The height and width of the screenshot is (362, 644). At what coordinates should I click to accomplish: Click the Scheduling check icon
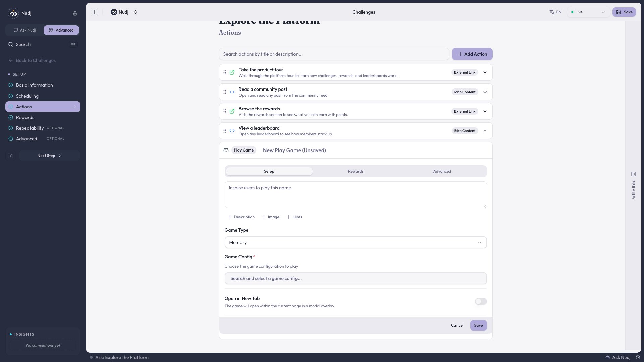click(11, 96)
